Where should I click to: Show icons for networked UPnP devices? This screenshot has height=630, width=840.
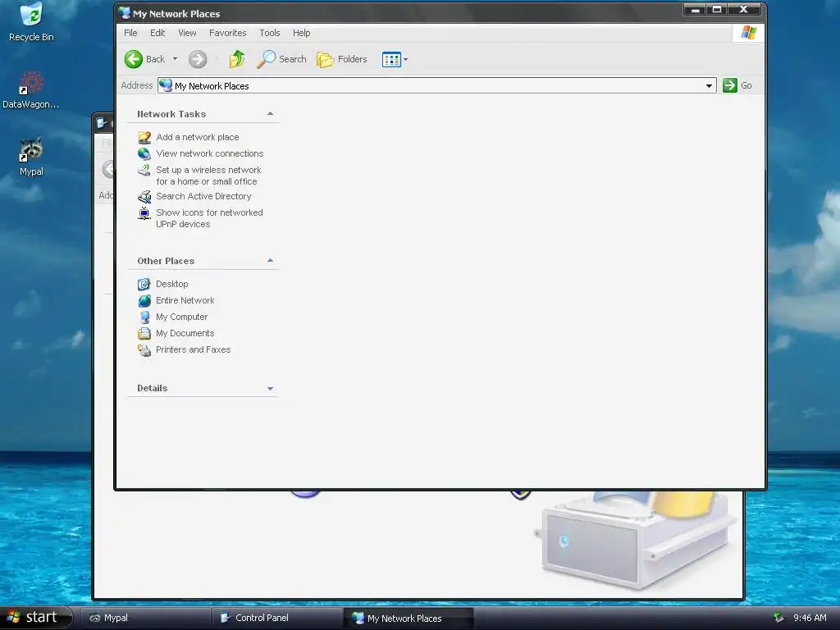[209, 218]
